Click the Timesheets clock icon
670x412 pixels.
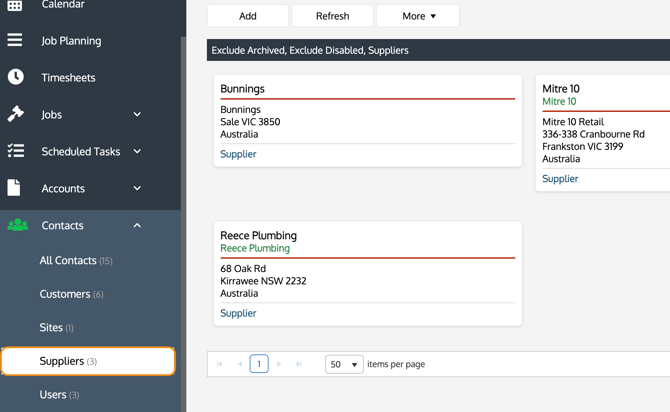(x=15, y=78)
